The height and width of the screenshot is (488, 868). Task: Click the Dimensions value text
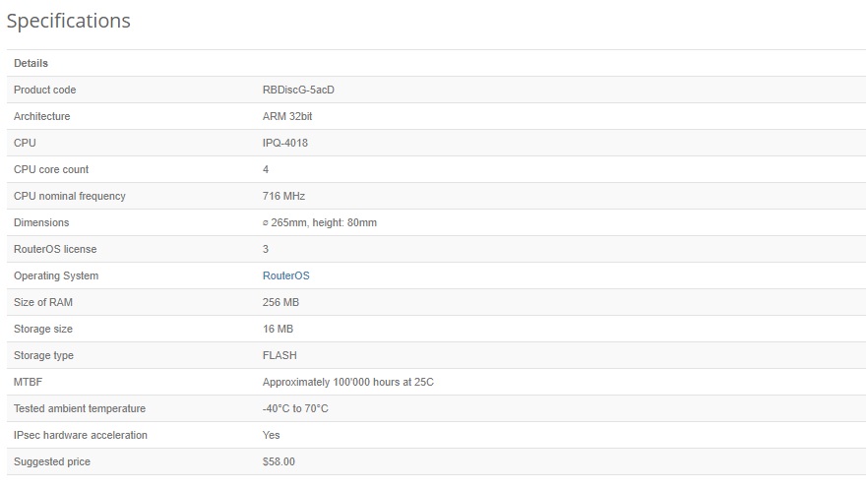(319, 223)
